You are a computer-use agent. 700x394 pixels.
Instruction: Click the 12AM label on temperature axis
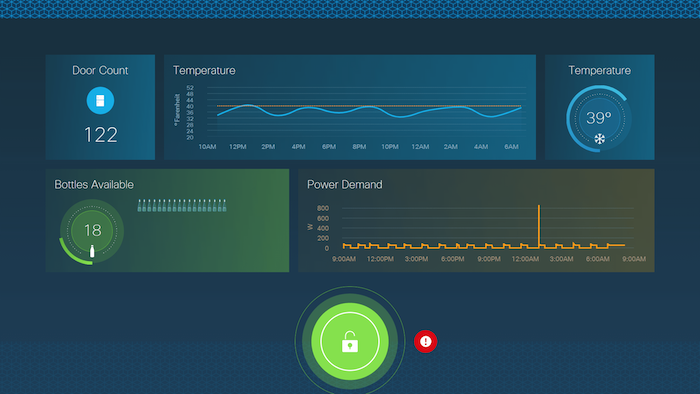click(420, 147)
